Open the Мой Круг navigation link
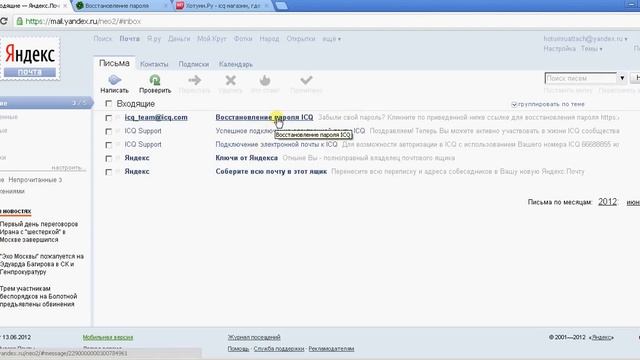640x360 pixels. (211, 39)
